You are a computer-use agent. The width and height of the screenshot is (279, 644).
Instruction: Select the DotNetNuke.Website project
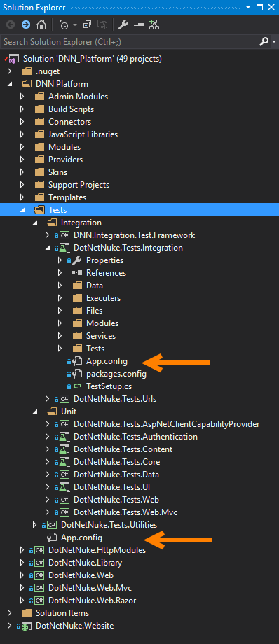[x=74, y=626]
